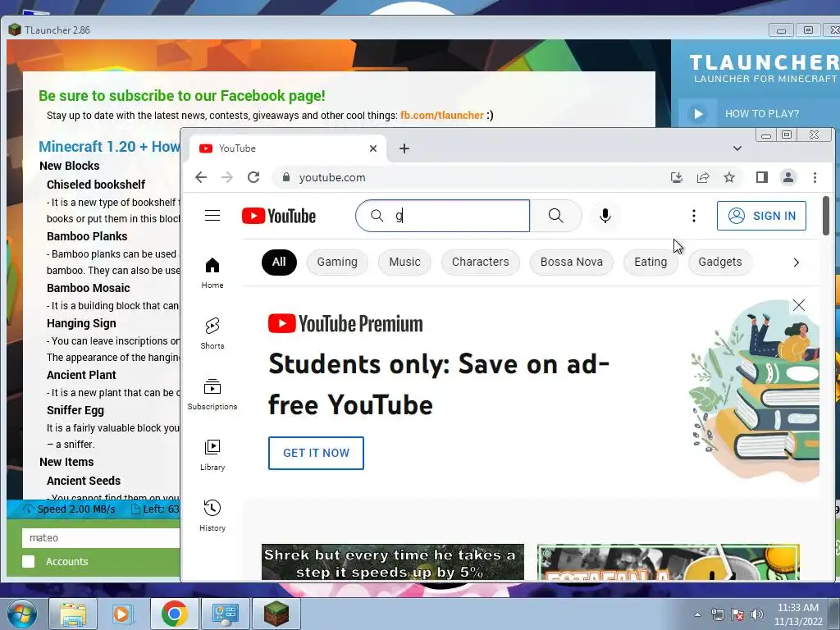This screenshot has width=840, height=630.
Task: Click 'Chiseled bookshelf' heading in TLauncher
Action: [96, 185]
